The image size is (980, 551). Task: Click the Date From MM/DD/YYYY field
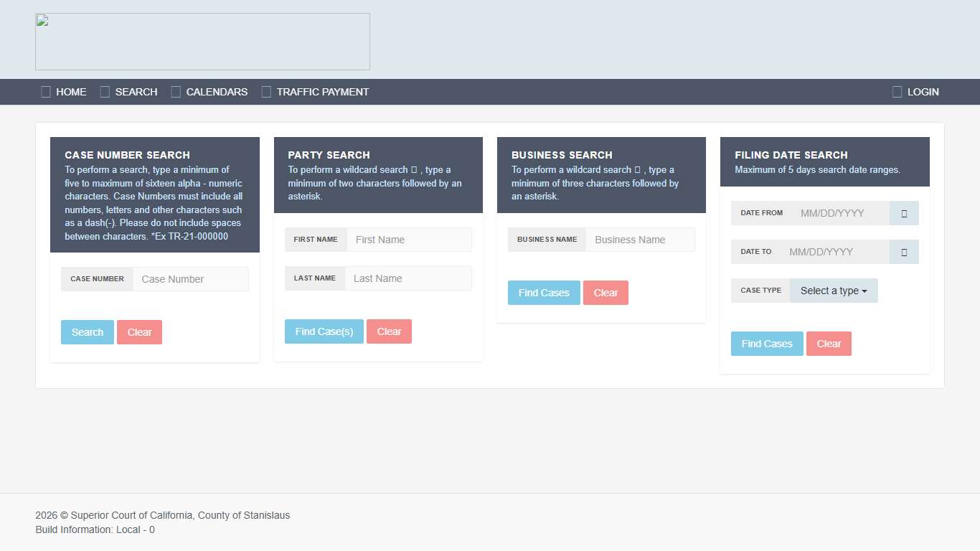(x=840, y=213)
